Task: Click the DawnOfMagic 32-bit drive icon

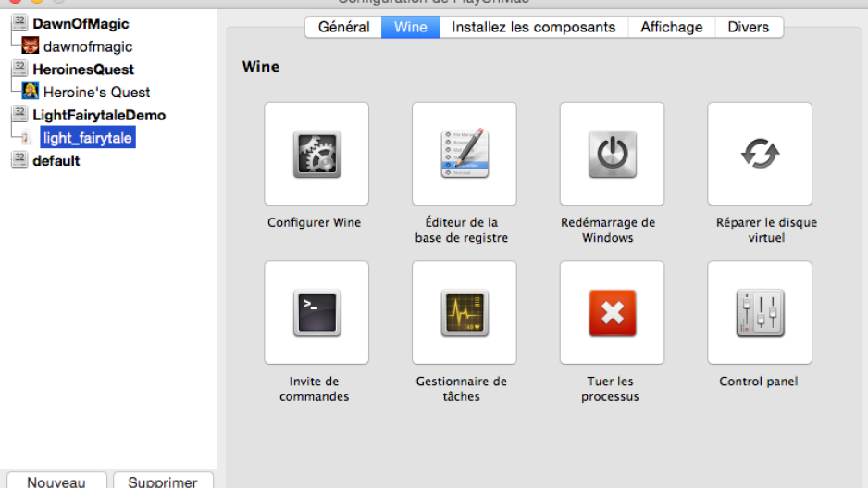Action: (x=20, y=23)
